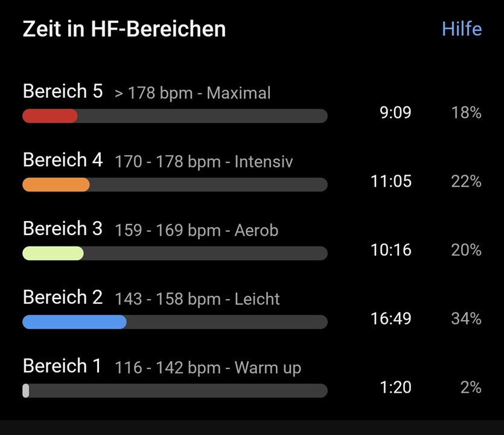Select the blue Bereich 2 progress bar
Image resolution: width=504 pixels, height=435 pixels.
pos(175,322)
